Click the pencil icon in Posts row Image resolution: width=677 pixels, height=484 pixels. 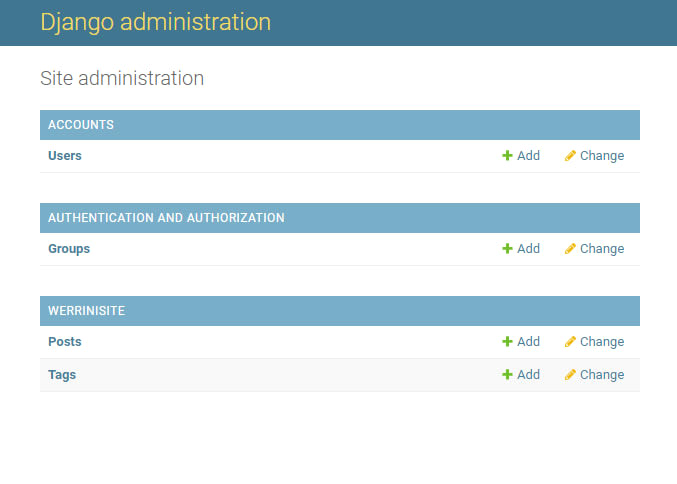click(x=570, y=342)
